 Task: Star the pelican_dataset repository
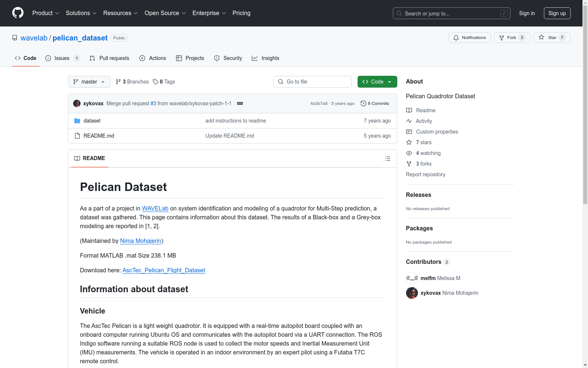[x=552, y=38]
